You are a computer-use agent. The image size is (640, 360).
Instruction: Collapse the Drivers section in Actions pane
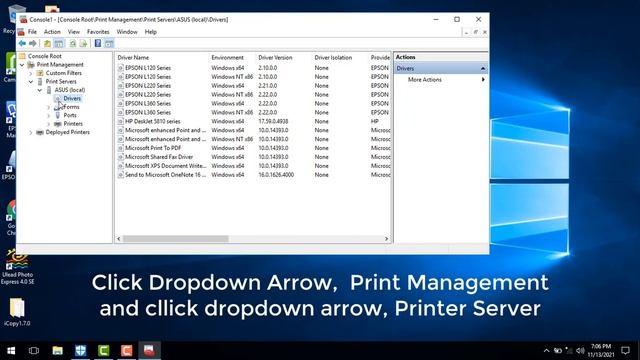pyautogui.click(x=483, y=69)
